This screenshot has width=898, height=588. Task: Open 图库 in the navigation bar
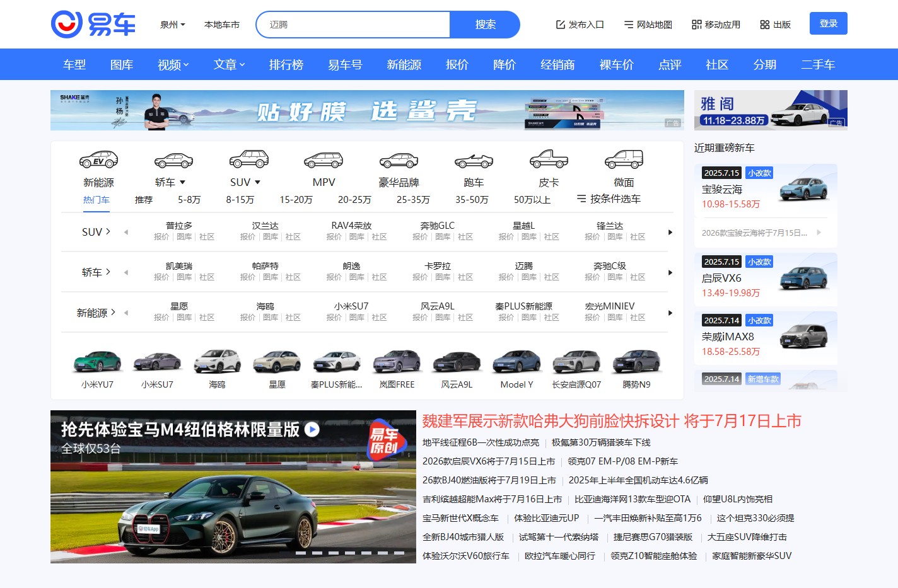[x=122, y=64]
